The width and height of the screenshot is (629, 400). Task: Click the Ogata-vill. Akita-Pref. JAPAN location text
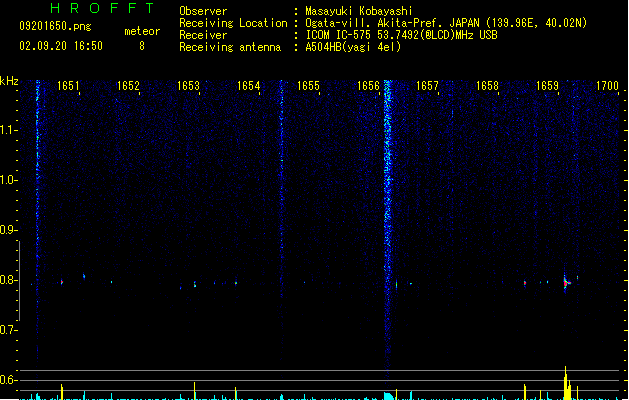click(446, 23)
